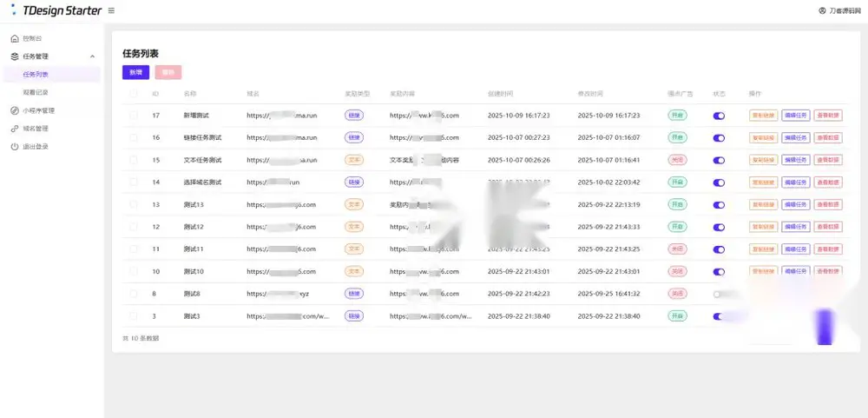The image size is (868, 418).
Task: Click the 名称 column header
Action: coord(190,94)
